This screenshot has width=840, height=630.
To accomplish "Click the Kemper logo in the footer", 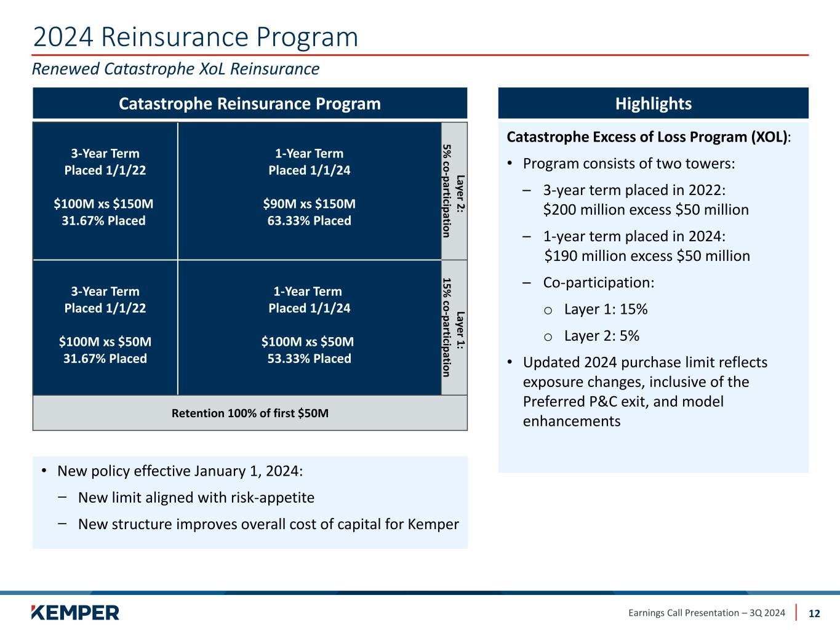I will point(75,612).
